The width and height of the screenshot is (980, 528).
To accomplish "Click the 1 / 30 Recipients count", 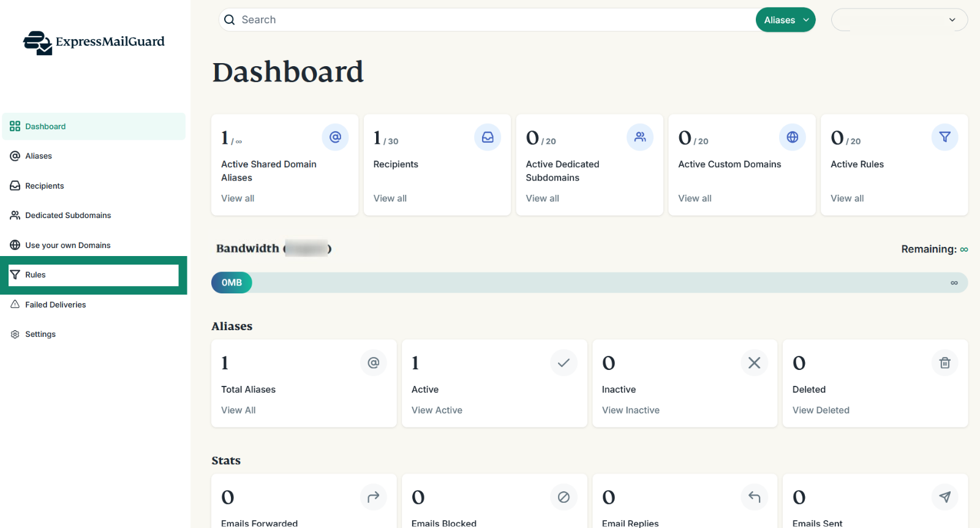I will (x=386, y=138).
